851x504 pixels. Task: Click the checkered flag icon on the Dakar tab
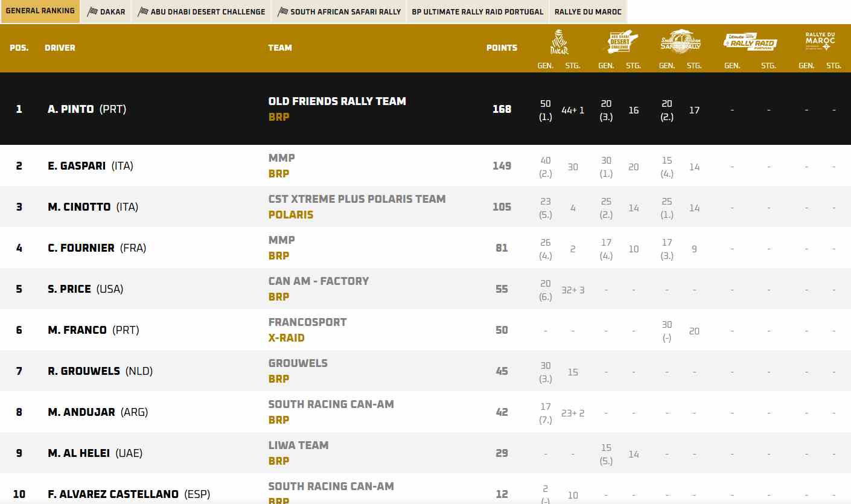pyautogui.click(x=92, y=11)
